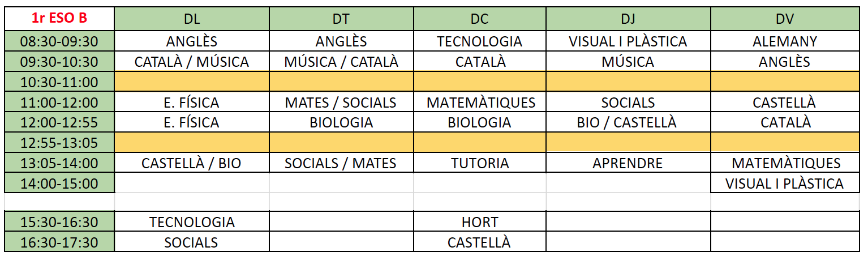
Task: Click the 10:30-11:00 break time label
Action: [59, 82]
